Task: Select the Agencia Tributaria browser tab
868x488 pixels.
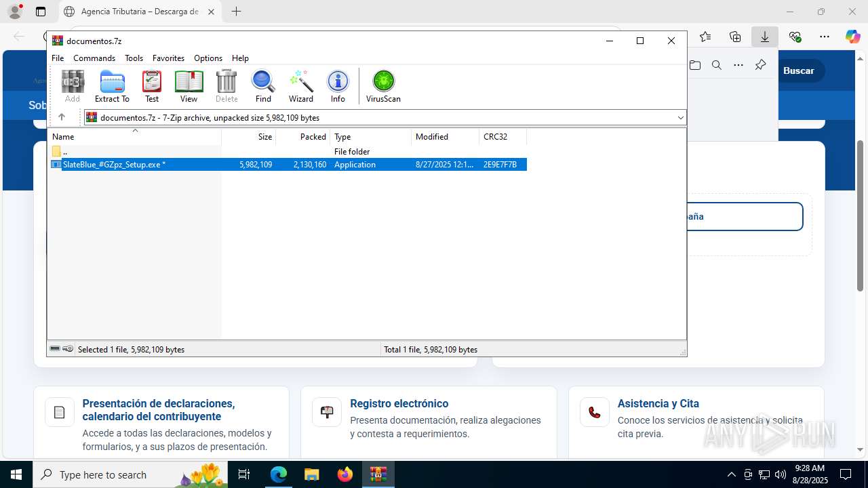Action: click(x=139, y=12)
